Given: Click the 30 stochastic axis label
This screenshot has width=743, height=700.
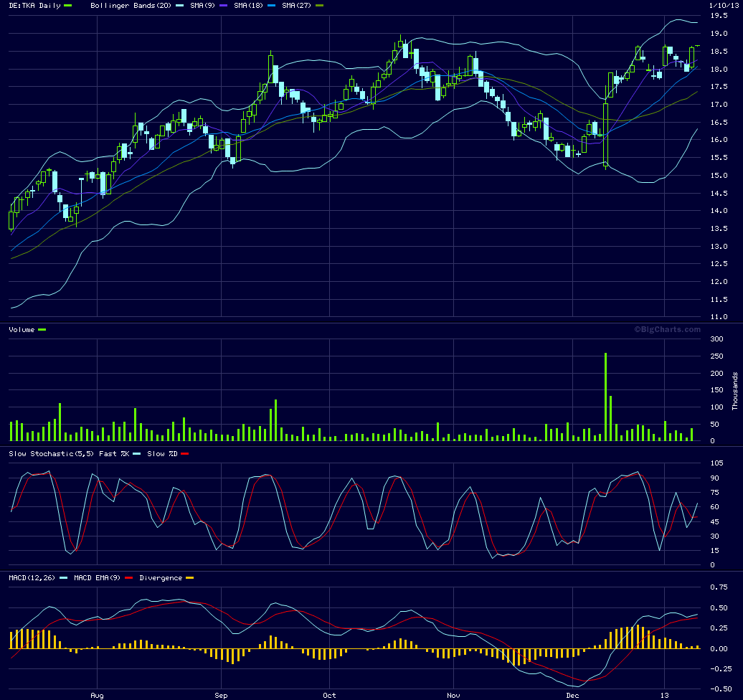Looking at the screenshot, I should point(715,536).
